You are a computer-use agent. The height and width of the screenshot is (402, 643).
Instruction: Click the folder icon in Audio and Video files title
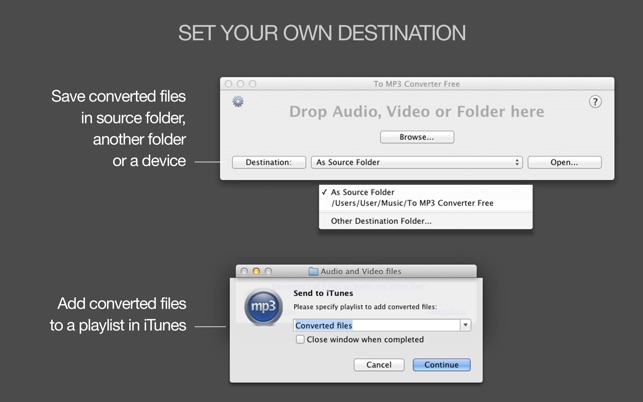click(313, 271)
